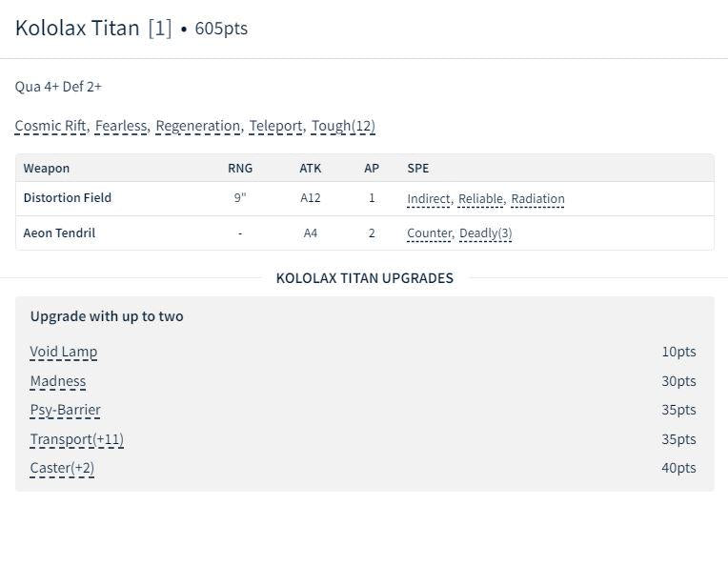The image size is (728, 566).
Task: Click the Teleport rule link
Action: coord(276,126)
